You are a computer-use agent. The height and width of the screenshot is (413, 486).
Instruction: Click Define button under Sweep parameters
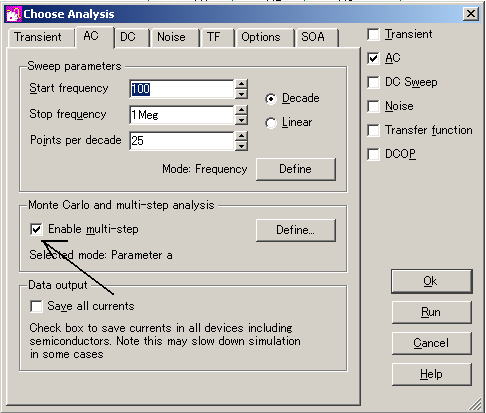click(296, 169)
